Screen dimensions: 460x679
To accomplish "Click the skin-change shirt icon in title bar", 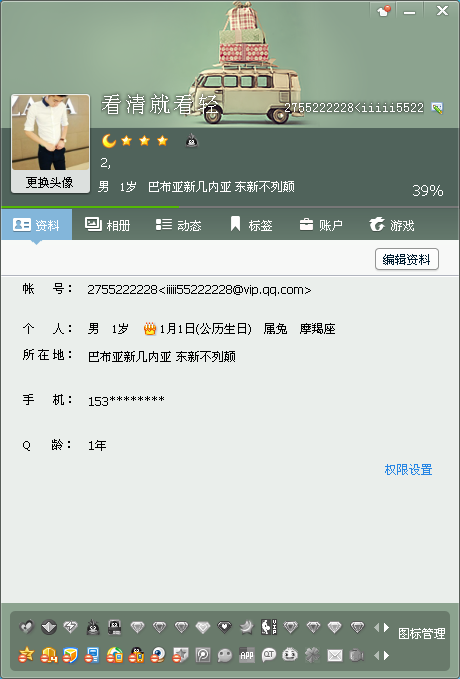I will pyautogui.click(x=384, y=11).
